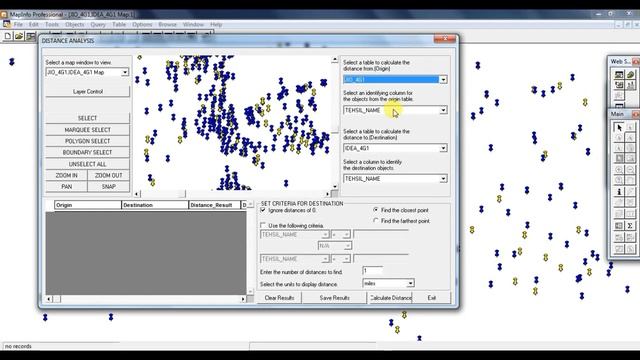Show Statistics with the sigma icon
The height and width of the screenshot is (360, 640).
click(630, 226)
